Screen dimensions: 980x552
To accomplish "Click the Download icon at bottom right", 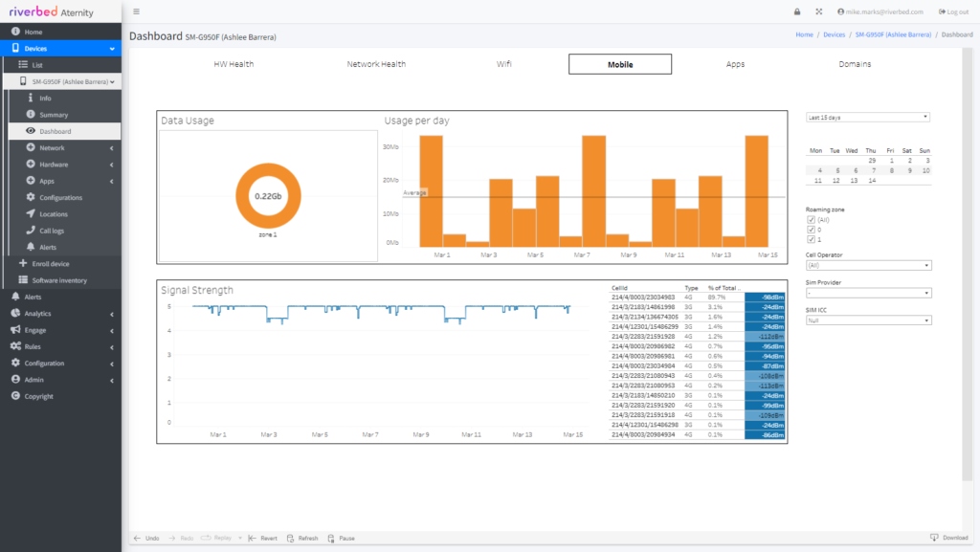I will [x=934, y=538].
